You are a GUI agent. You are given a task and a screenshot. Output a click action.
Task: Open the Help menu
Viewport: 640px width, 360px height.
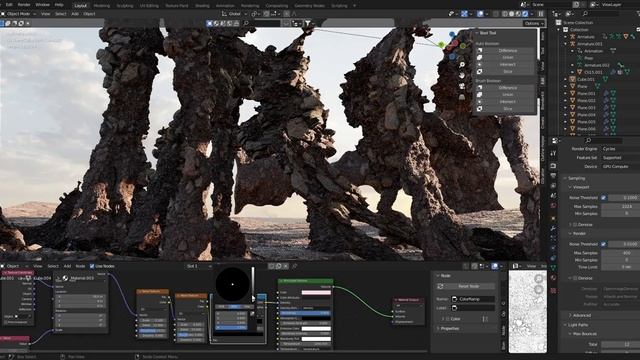[59, 4]
